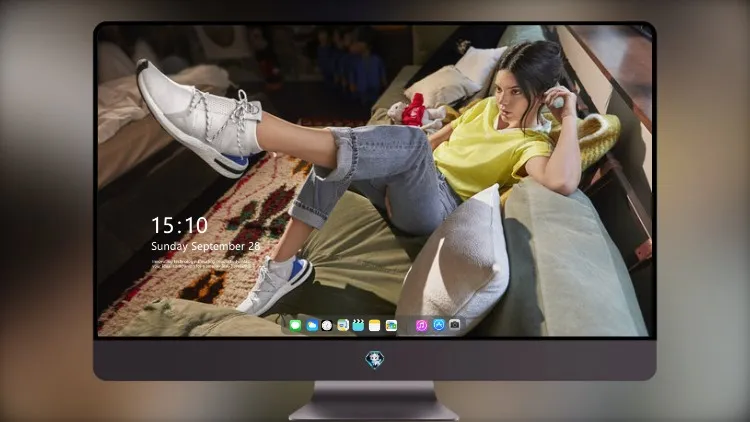Image resolution: width=750 pixels, height=422 pixels.
Task: Open the Maps app icon in the dock
Action: coord(342,326)
